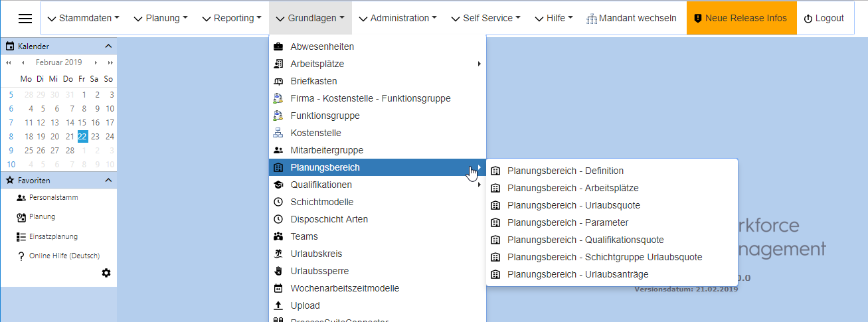
Task: Click the Teams group icon
Action: coord(278,236)
